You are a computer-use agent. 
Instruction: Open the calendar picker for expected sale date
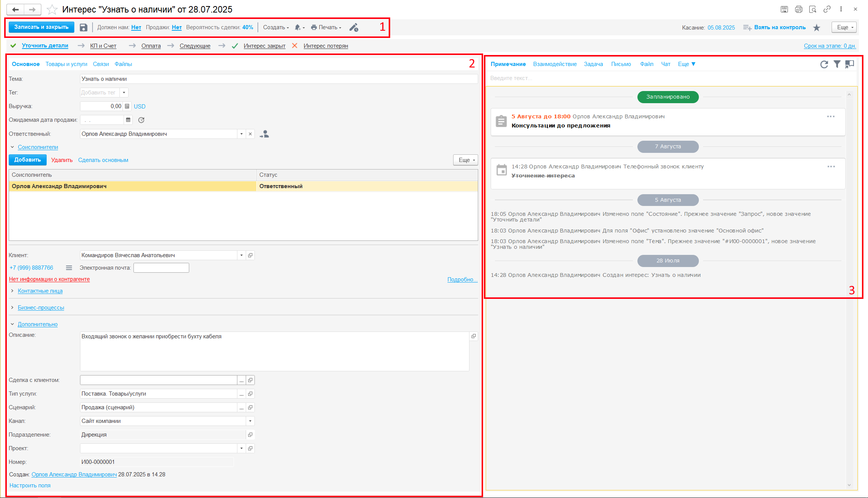click(x=128, y=120)
